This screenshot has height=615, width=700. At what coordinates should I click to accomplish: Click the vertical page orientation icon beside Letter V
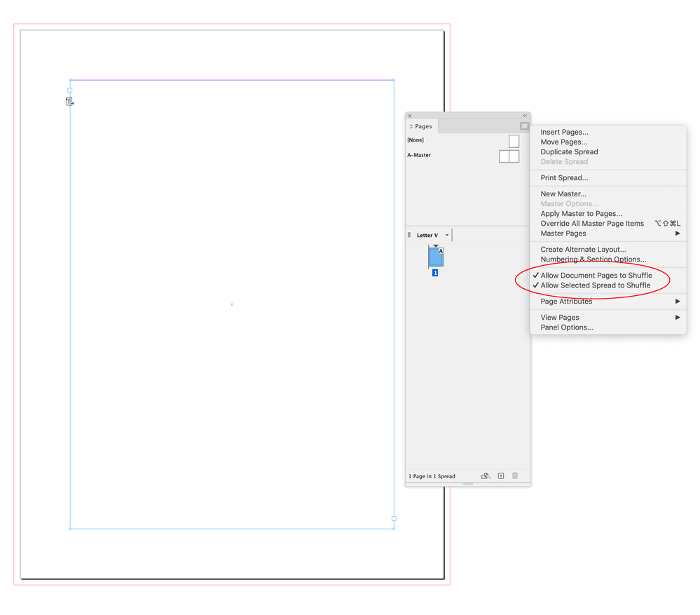point(410,234)
